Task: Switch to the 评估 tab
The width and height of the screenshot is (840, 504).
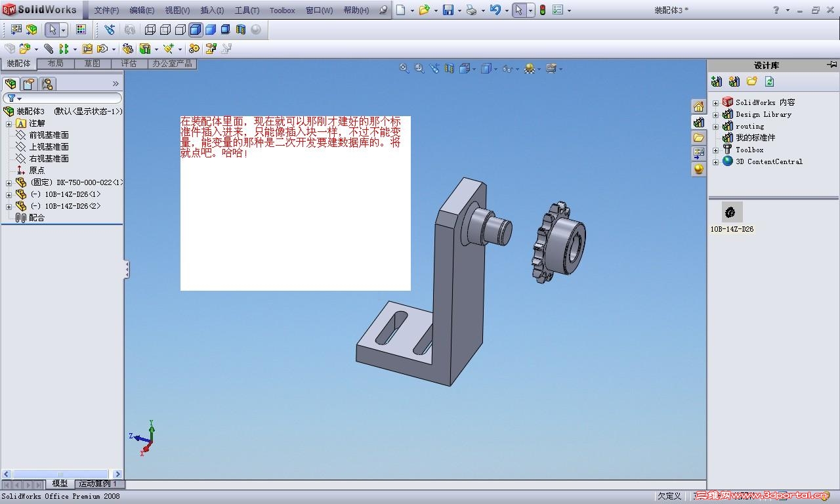Action: (x=129, y=64)
